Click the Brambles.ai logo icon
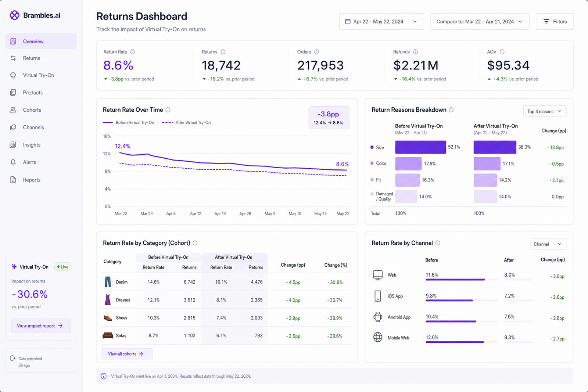 click(14, 15)
